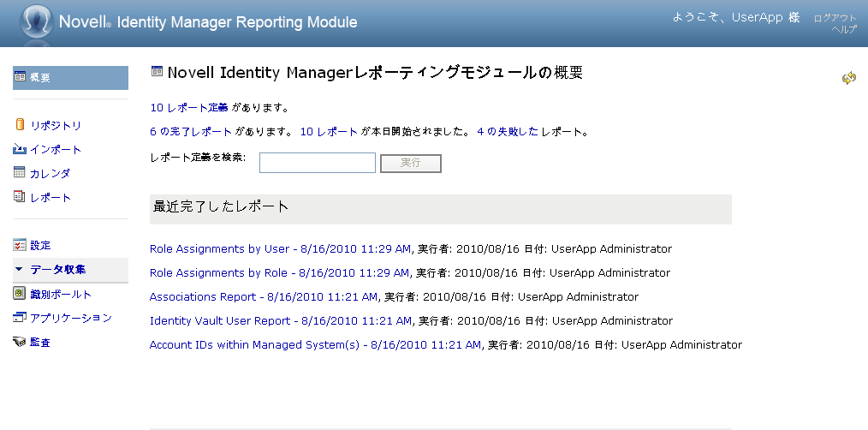Click the 識別ボールト icon
The image size is (868, 430).
click(20, 293)
